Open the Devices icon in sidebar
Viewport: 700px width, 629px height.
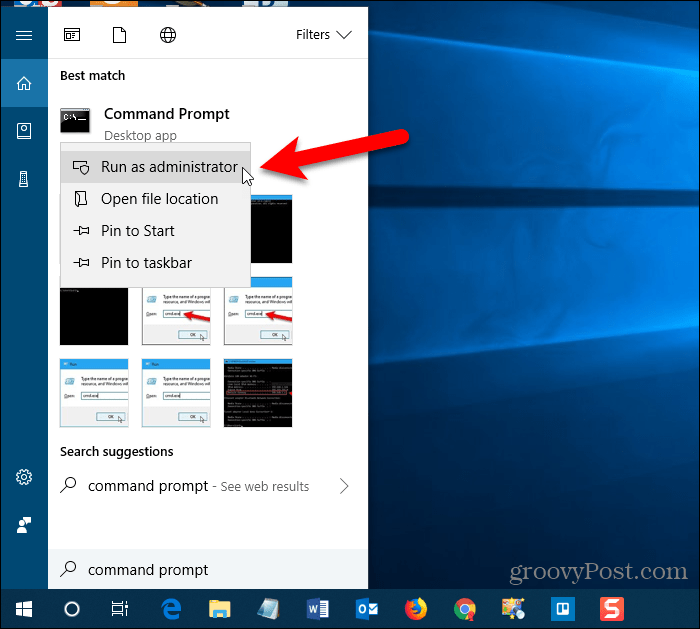tap(24, 179)
